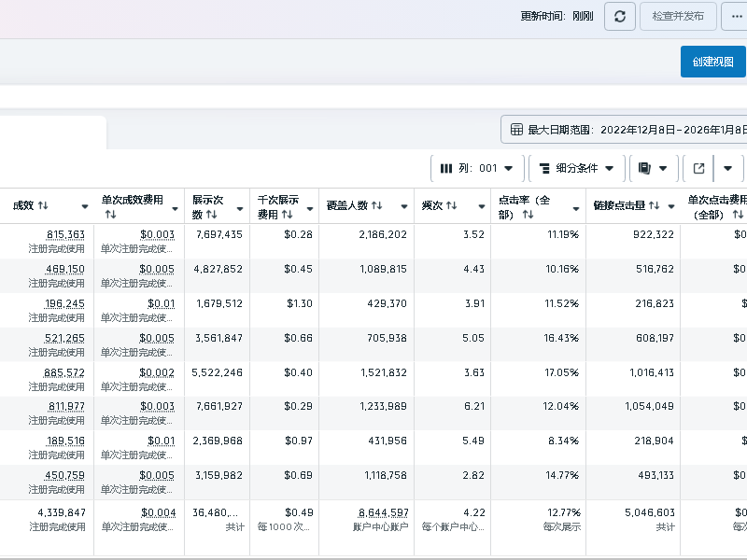Open the 列: 001 dropdown
The height and width of the screenshot is (560, 747).
pos(509,169)
